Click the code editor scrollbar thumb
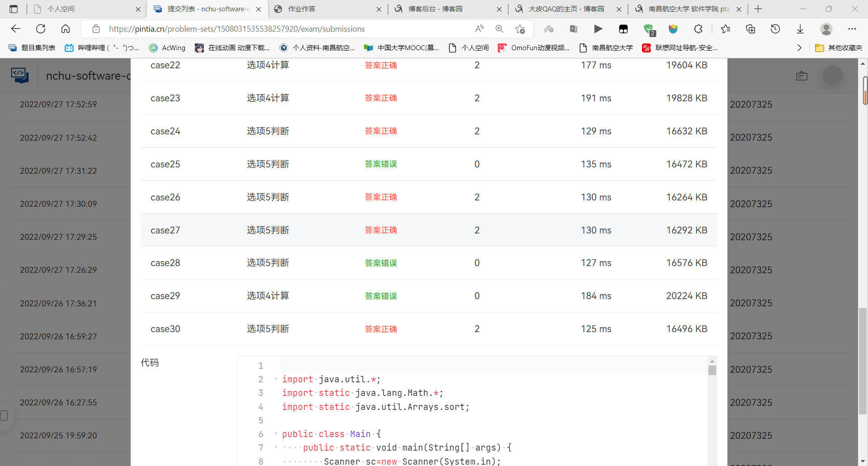 click(712, 371)
